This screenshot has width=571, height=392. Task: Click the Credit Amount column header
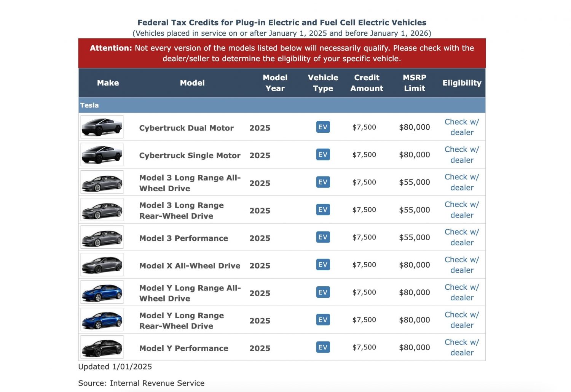(x=367, y=83)
